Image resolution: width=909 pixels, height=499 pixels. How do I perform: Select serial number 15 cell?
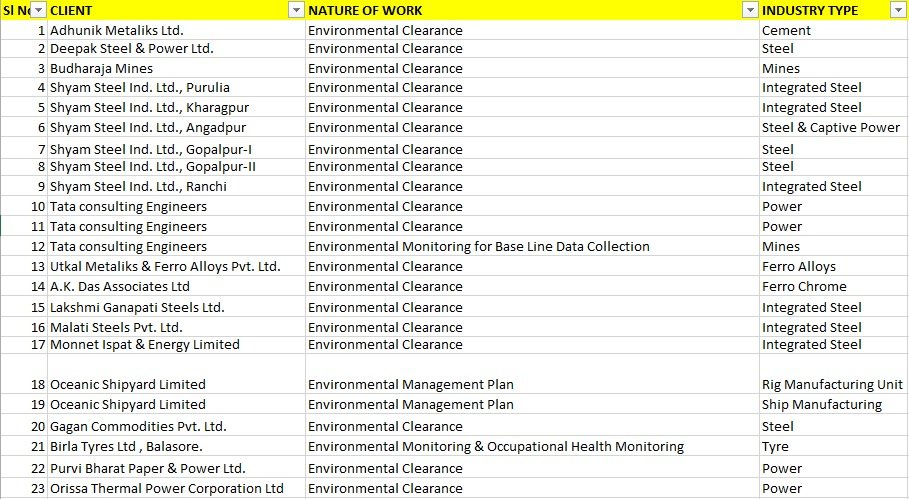(24, 307)
